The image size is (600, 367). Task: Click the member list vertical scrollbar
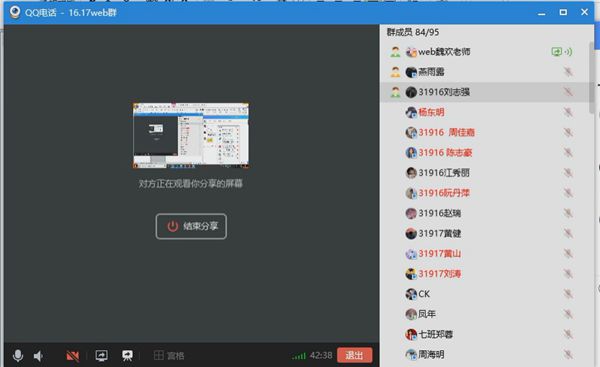[x=592, y=78]
